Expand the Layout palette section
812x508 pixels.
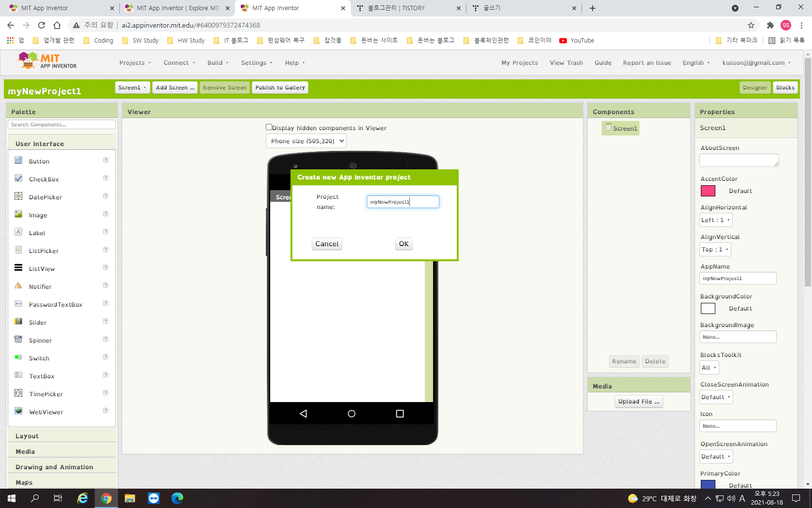click(62, 436)
